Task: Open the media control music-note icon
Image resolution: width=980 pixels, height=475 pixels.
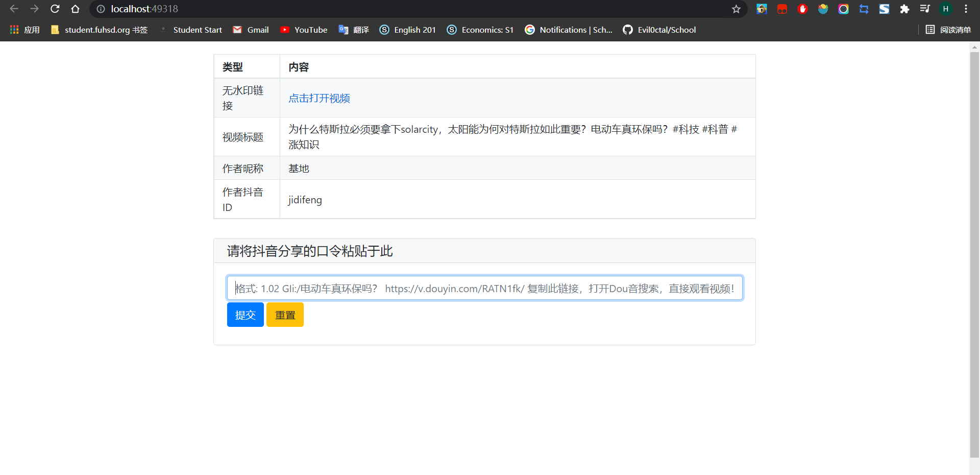Action: [x=925, y=9]
